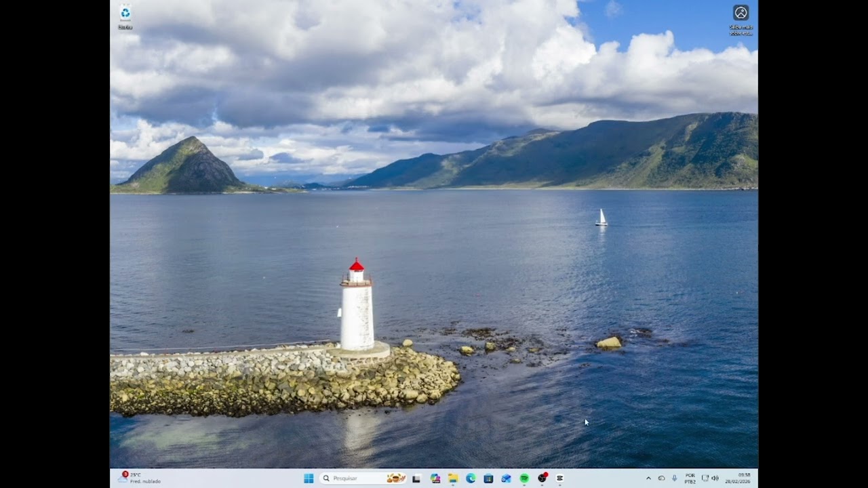Screen dimensions: 868x488
Task: Open network settings from the tray
Action: (x=705, y=478)
